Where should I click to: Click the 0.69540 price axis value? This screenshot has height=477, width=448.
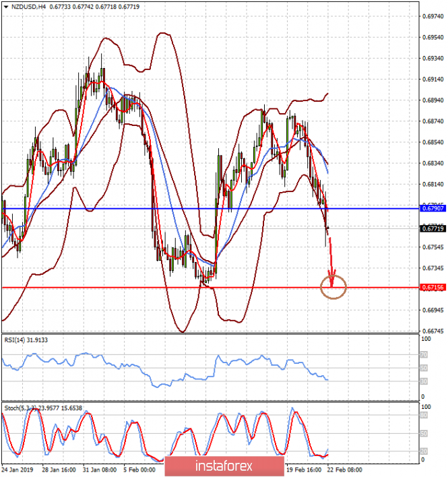tap(433, 38)
